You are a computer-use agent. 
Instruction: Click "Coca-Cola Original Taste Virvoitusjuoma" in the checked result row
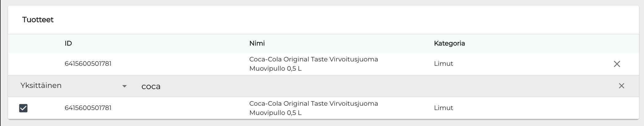[x=313, y=104]
